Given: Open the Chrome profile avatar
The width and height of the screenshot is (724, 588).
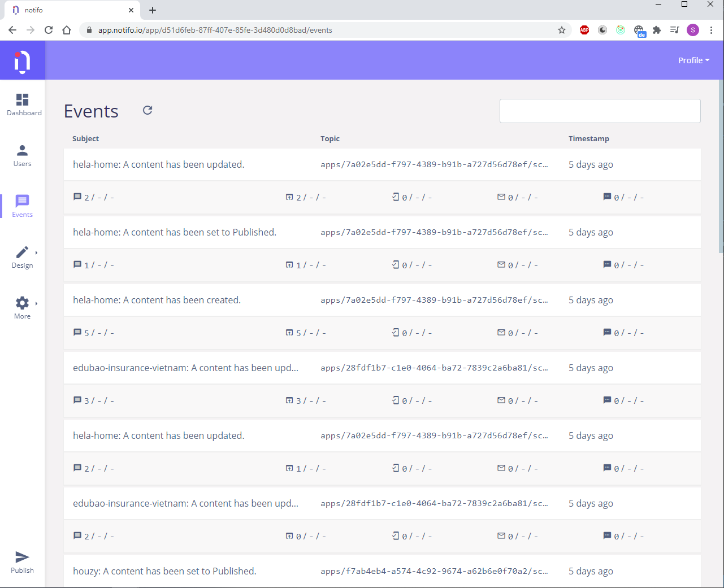Looking at the screenshot, I should 693,30.
